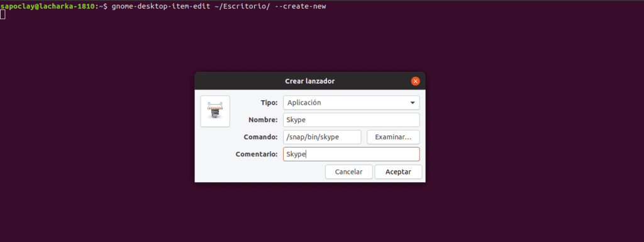Image resolution: width=644 pixels, height=242 pixels.
Task: Open the Tipo dropdown showing Aplicación
Action: click(351, 103)
